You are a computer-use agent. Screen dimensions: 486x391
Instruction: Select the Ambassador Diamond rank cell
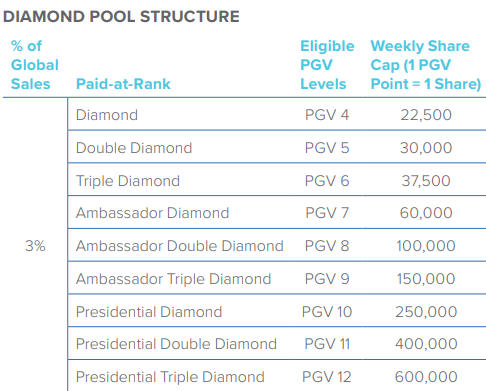point(153,213)
